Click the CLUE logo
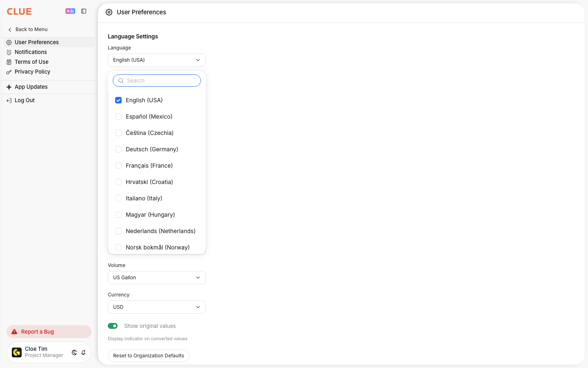 pos(19,11)
